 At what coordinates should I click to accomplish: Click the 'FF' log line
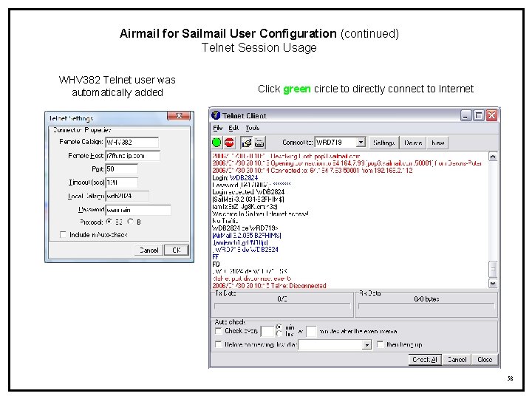click(216, 257)
